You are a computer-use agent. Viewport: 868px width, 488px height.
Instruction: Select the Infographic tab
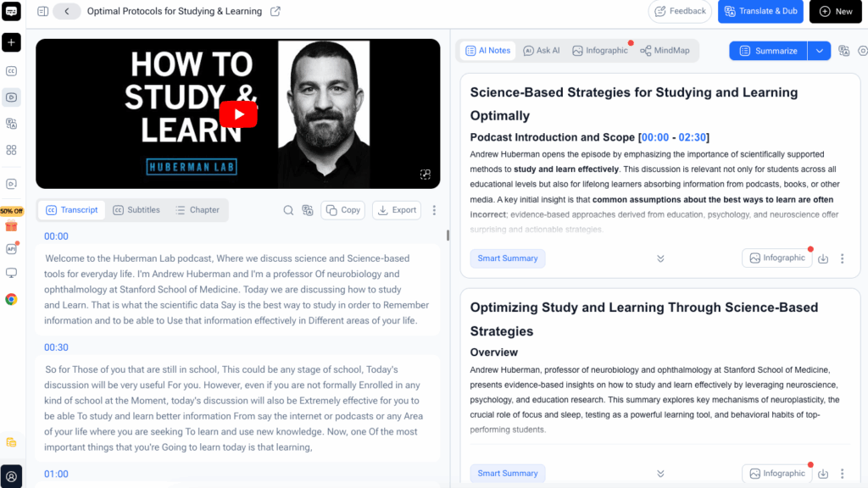pyautogui.click(x=600, y=50)
